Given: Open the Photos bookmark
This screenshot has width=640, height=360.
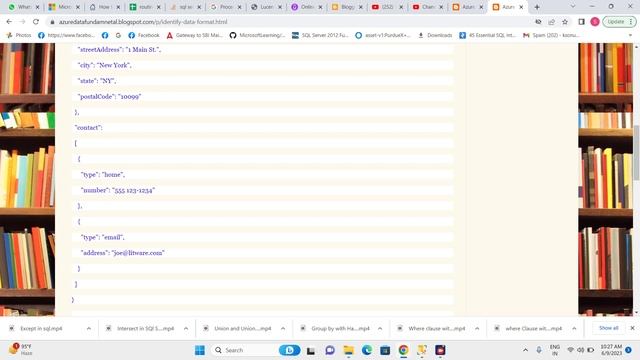Looking at the screenshot, I should tap(19, 36).
